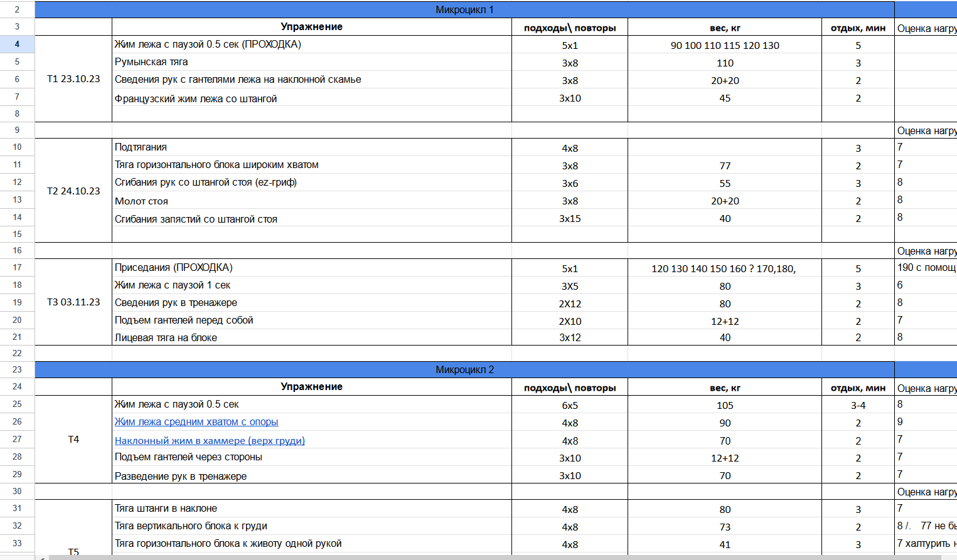Select cell 'Французский жим лежа со штангой'
Viewport: 957px width, 560px height.
coord(312,98)
